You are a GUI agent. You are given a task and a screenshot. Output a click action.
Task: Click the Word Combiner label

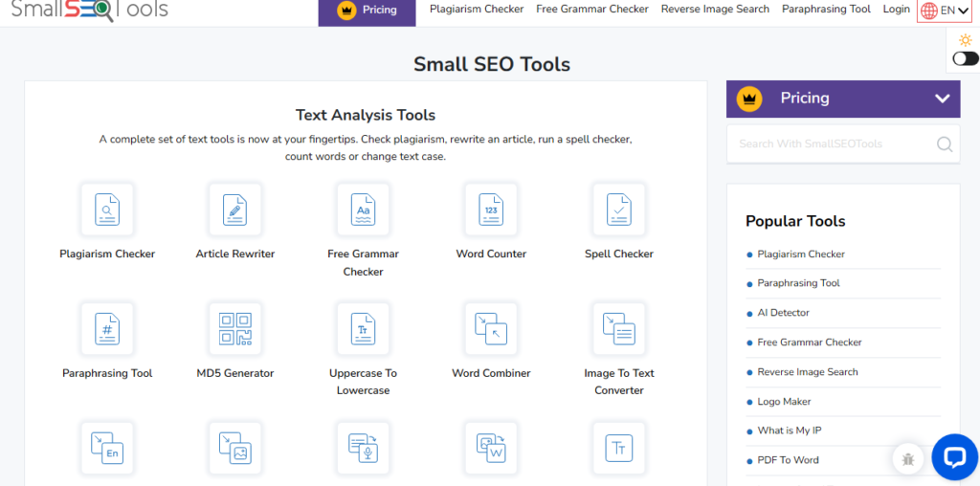pyautogui.click(x=491, y=373)
